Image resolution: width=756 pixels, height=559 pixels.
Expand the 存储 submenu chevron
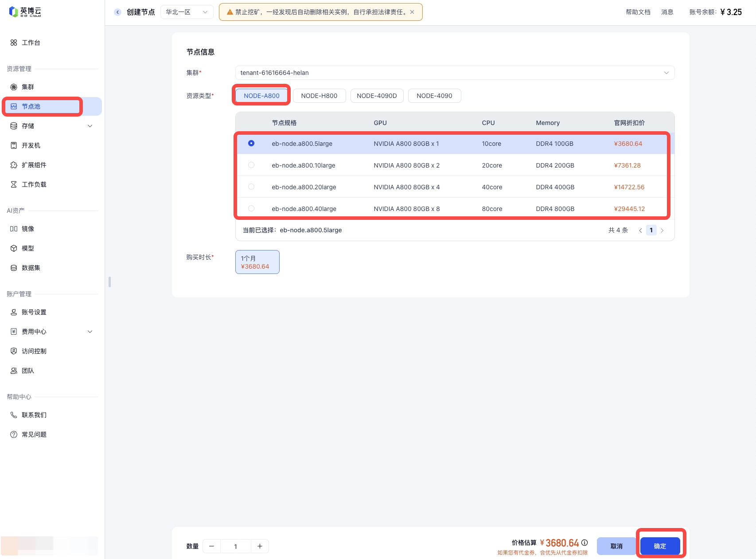click(90, 126)
